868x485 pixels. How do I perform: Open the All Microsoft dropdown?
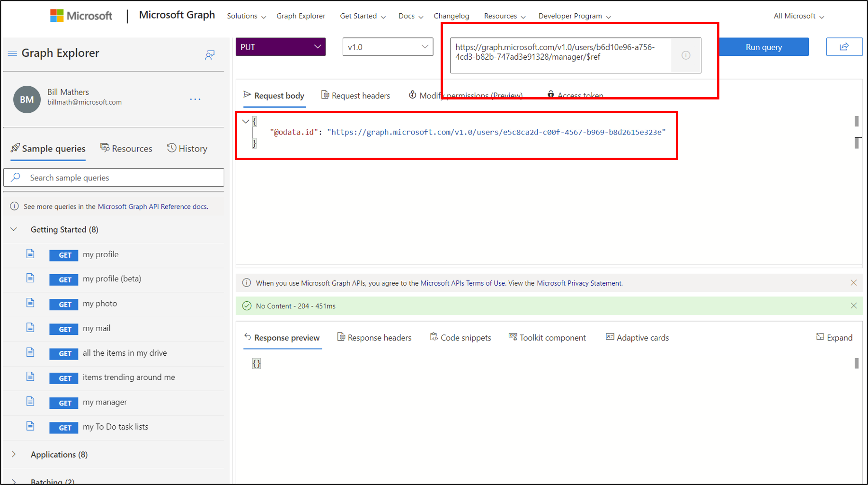click(x=799, y=16)
